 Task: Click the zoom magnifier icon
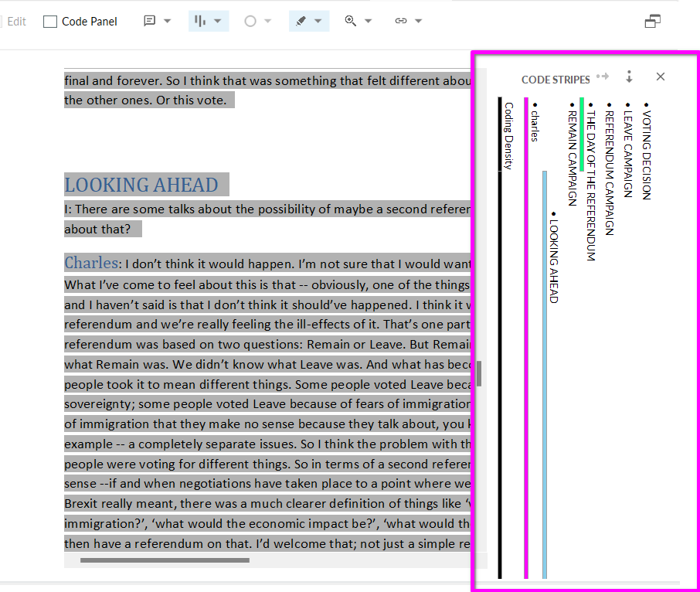click(x=351, y=22)
